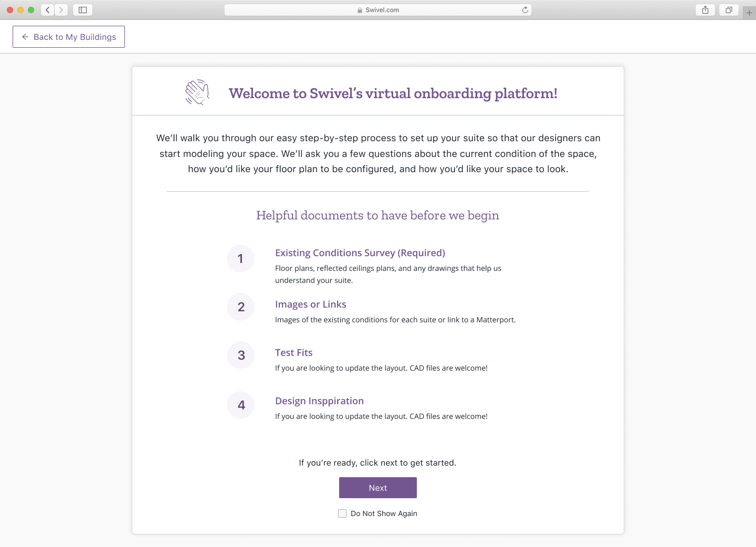Image resolution: width=756 pixels, height=547 pixels.
Task: Click 'If you're ready, click next' text
Action: pyautogui.click(x=377, y=462)
